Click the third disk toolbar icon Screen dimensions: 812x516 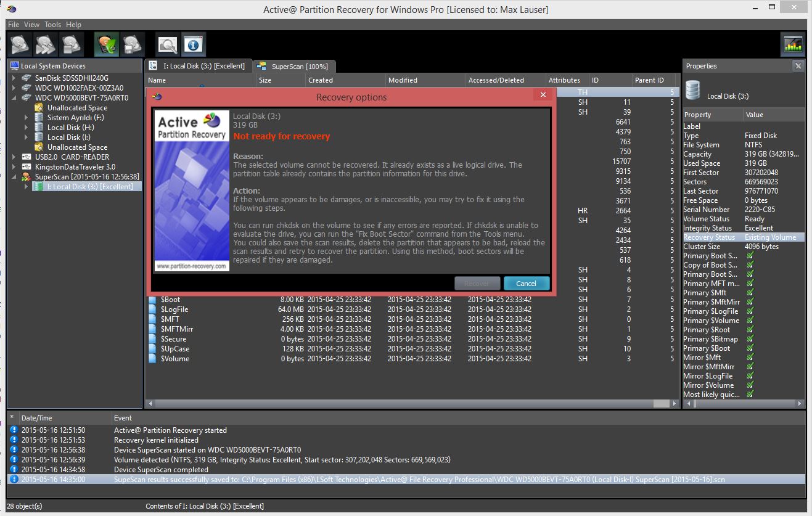(71, 44)
